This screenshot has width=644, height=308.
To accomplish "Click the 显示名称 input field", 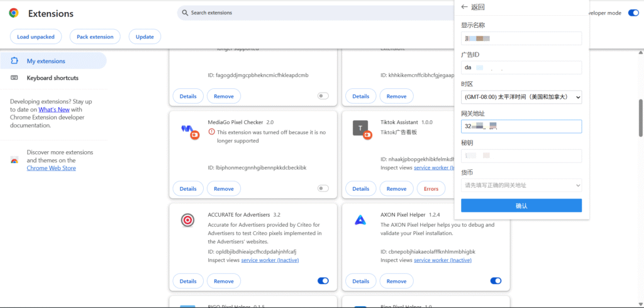I will point(521,38).
